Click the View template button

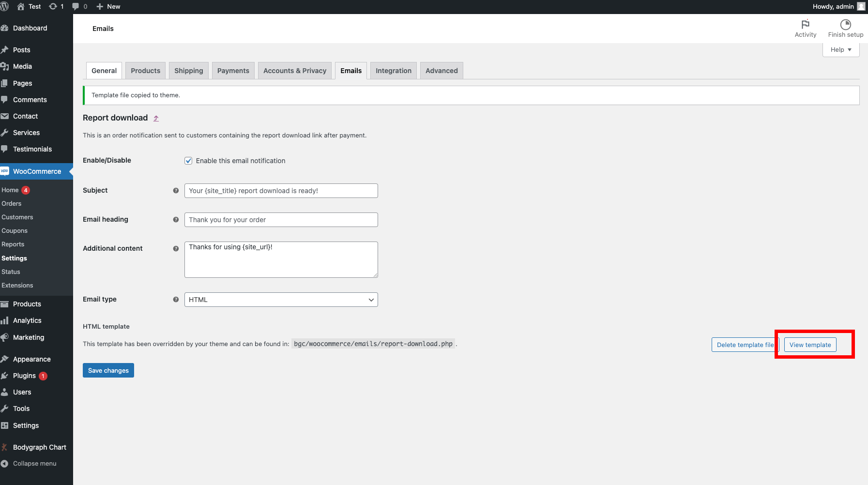coord(810,345)
